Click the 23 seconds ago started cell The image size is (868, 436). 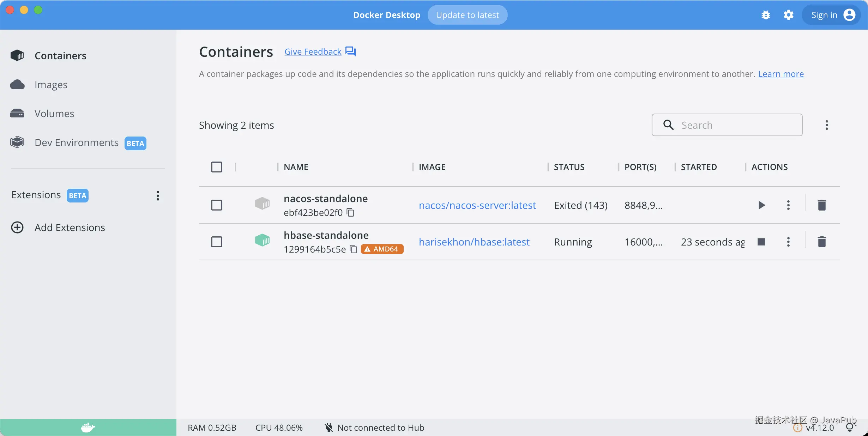coord(713,242)
